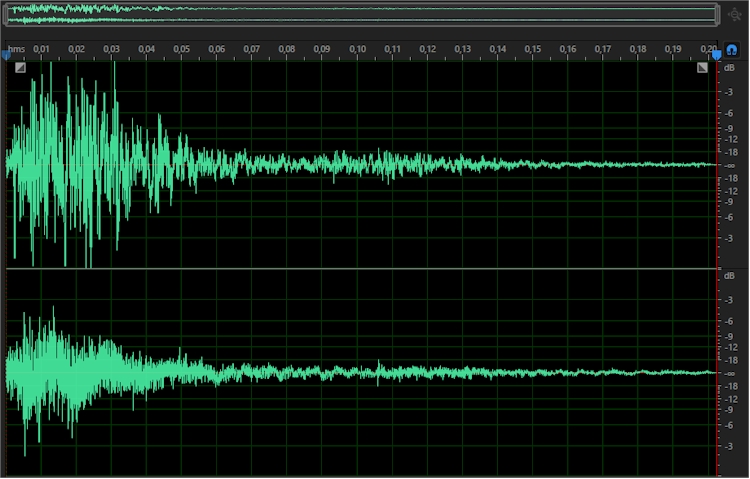
Task: Click 0,14 on the time ruler
Action: point(497,49)
